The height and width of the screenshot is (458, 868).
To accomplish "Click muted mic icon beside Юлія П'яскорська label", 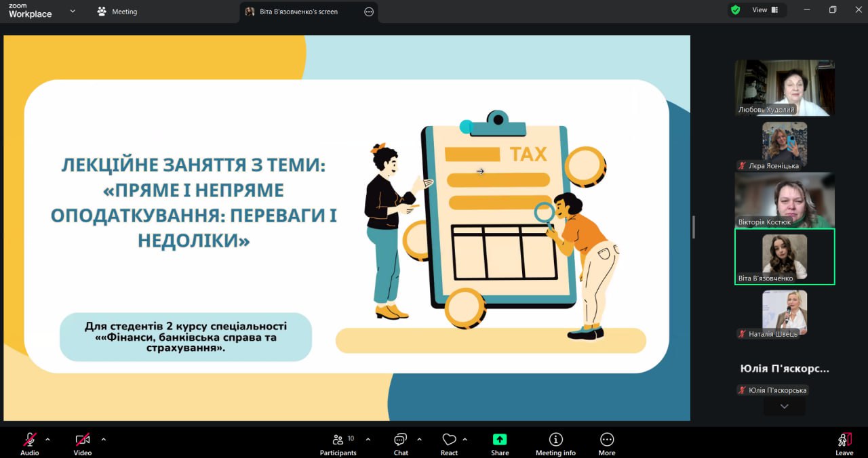I will [743, 390].
